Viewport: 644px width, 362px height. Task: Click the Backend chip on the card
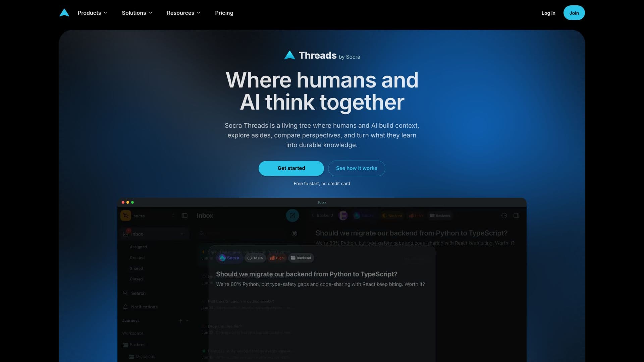(x=301, y=258)
